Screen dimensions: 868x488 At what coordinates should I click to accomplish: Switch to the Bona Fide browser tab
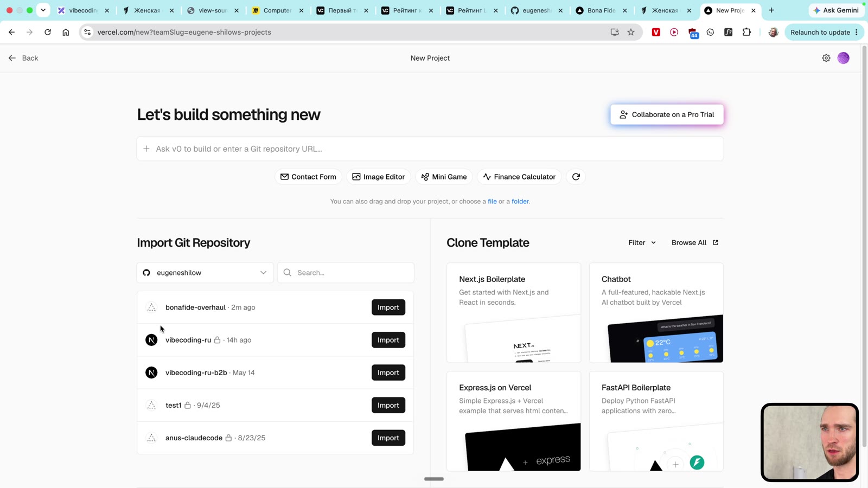click(601, 10)
